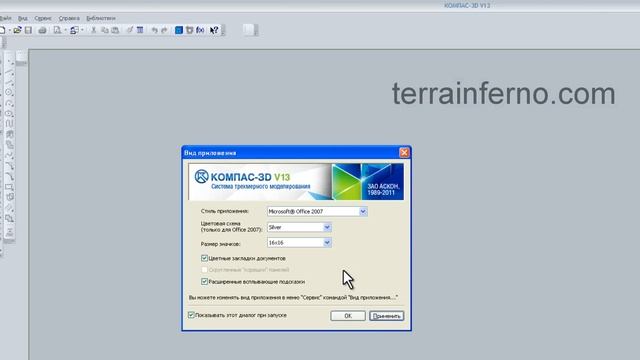Open the Справка menu

pyautogui.click(x=69, y=18)
